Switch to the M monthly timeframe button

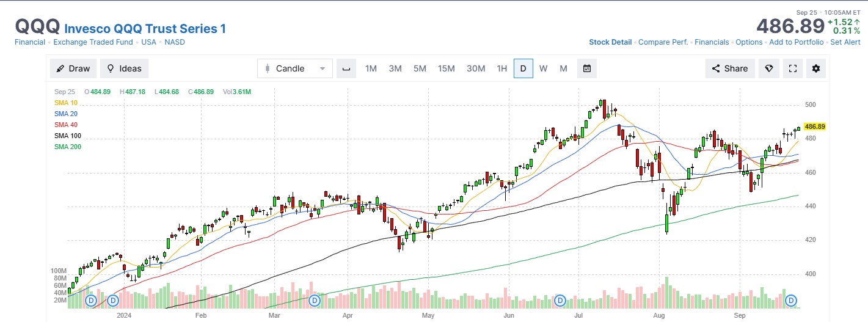pos(563,68)
